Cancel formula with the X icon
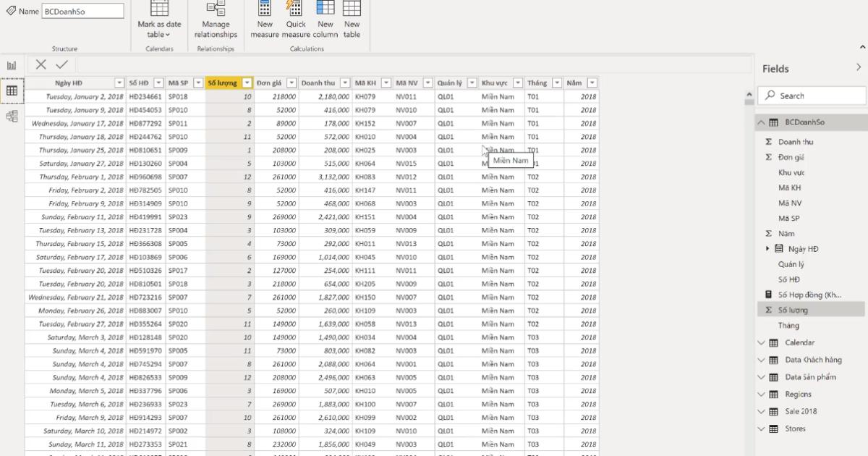Viewport: 868px width, 456px height. (x=41, y=64)
